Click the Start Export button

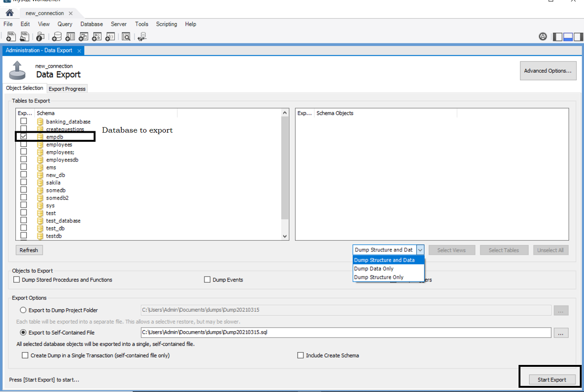[552, 380]
